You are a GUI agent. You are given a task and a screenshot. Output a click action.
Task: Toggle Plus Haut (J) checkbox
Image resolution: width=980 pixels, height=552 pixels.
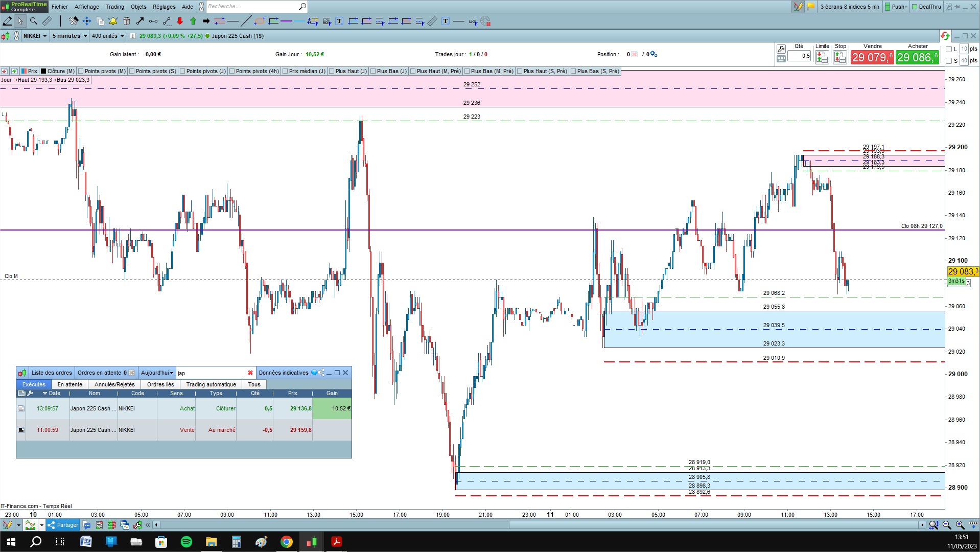click(332, 71)
